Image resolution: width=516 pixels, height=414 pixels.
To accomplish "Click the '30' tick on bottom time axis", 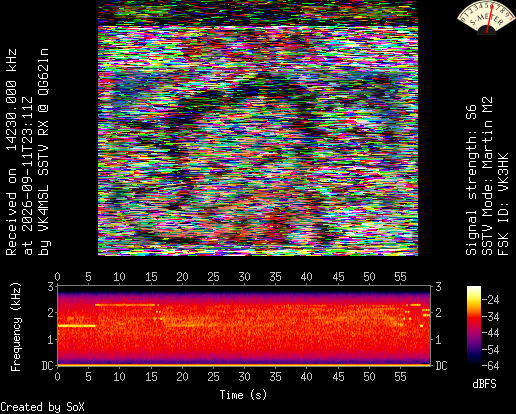I will click(244, 377).
